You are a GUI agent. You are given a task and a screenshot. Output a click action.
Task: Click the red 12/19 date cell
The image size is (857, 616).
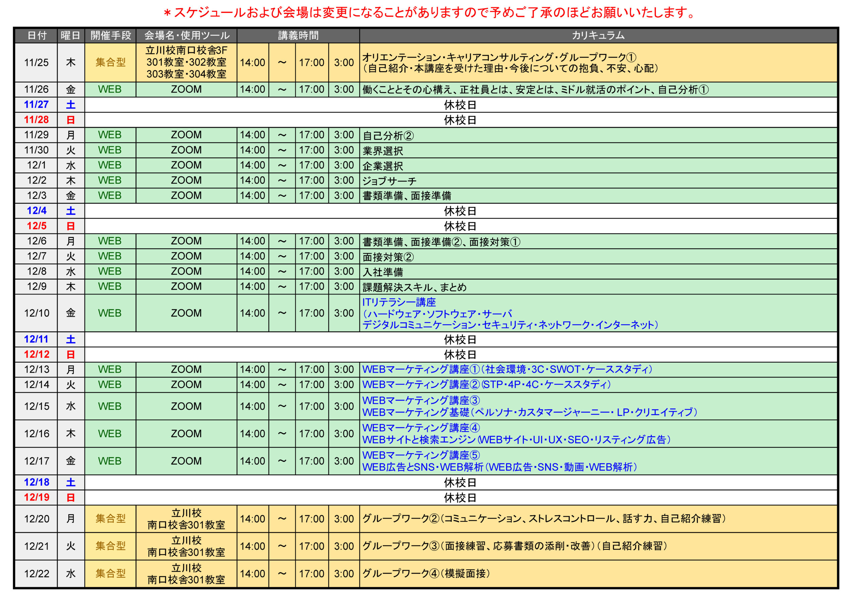[x=36, y=498]
